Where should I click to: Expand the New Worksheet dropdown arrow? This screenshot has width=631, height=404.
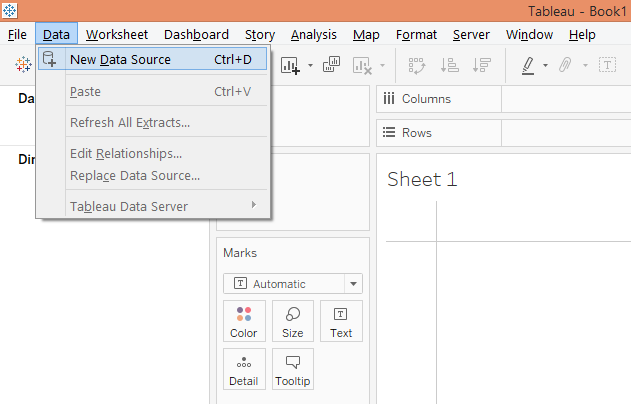pos(310,66)
